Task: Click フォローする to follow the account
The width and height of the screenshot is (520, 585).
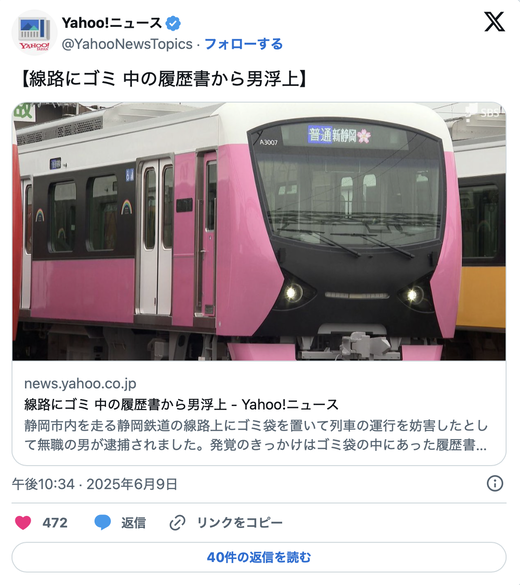Action: click(244, 44)
